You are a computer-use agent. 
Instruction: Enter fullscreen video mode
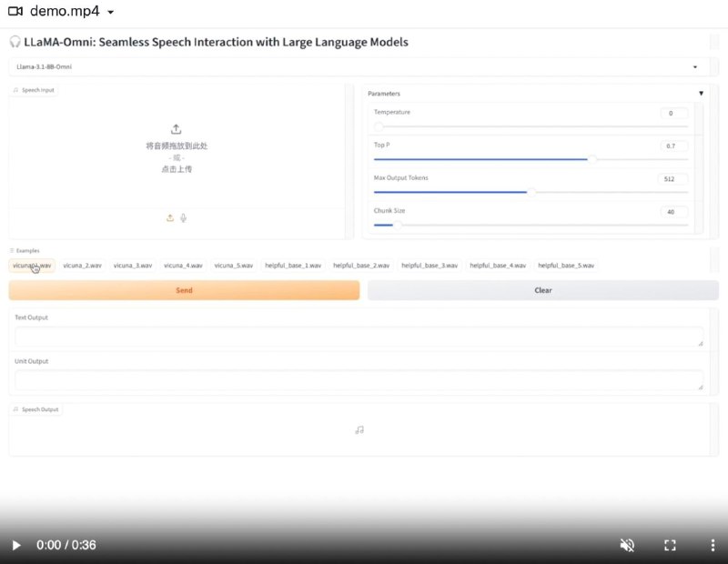670,545
